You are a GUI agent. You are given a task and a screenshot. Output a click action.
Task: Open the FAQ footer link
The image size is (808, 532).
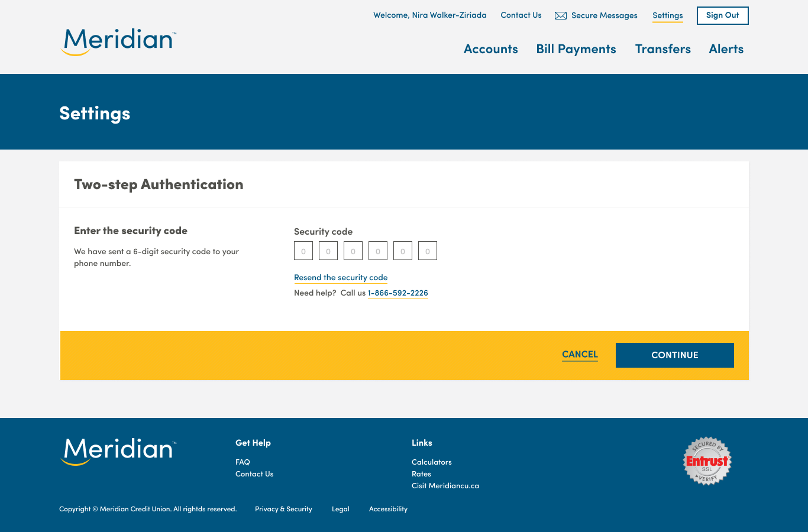point(243,462)
